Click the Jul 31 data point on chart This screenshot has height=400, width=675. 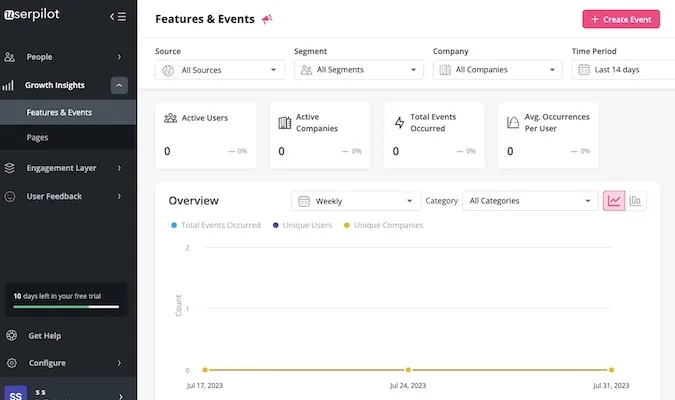click(x=611, y=370)
